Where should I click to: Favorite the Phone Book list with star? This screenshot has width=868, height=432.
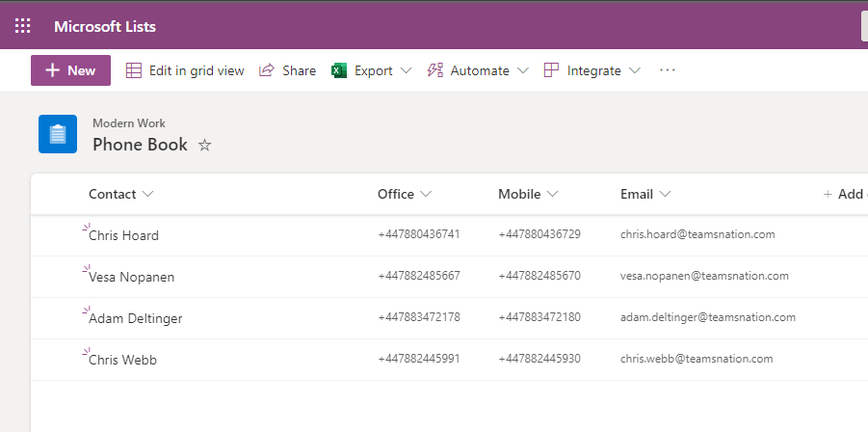pyautogui.click(x=204, y=146)
